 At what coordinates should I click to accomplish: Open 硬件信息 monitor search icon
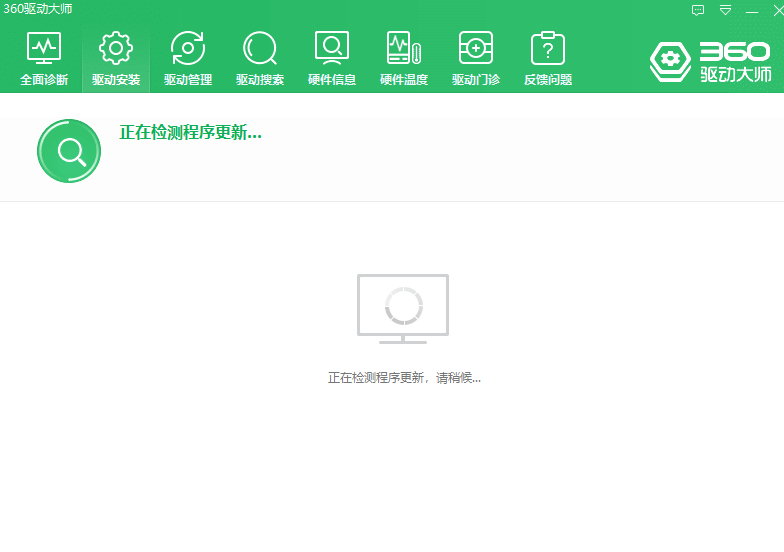pyautogui.click(x=332, y=47)
